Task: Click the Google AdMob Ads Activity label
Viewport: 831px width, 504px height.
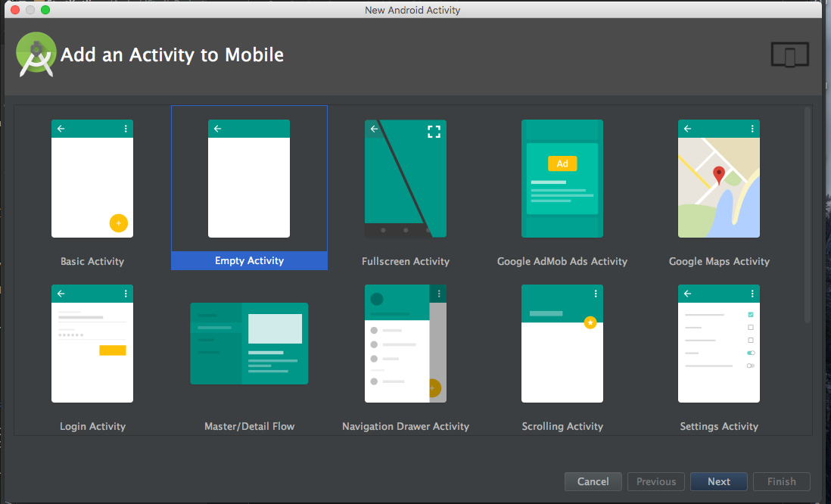Action: pyautogui.click(x=562, y=261)
